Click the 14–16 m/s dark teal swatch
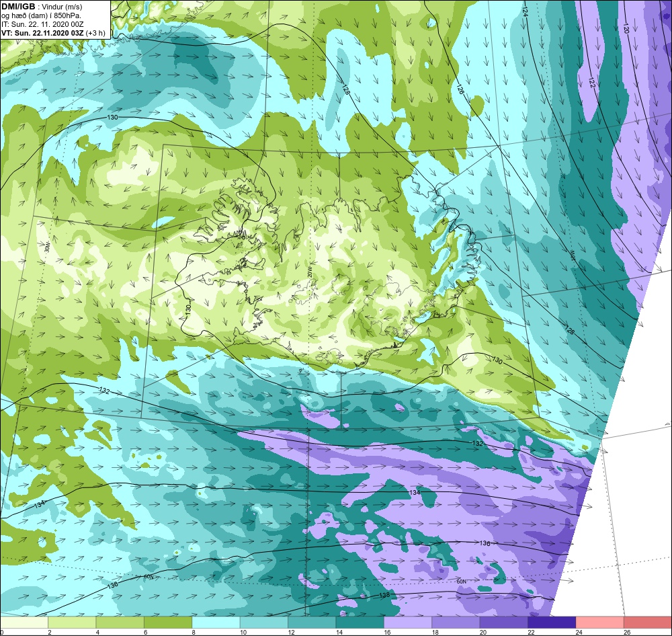This screenshot has height=636, width=672. point(360,622)
